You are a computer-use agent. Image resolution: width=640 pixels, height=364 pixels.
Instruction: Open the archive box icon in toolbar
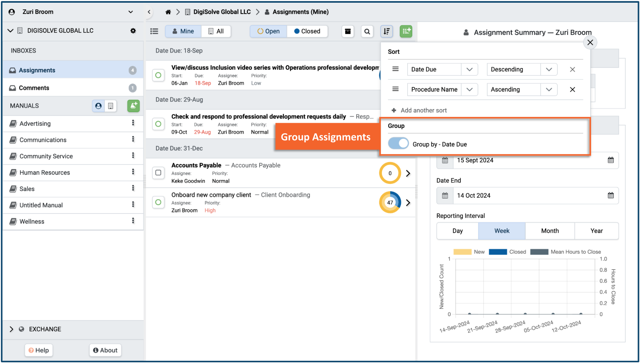(x=348, y=31)
